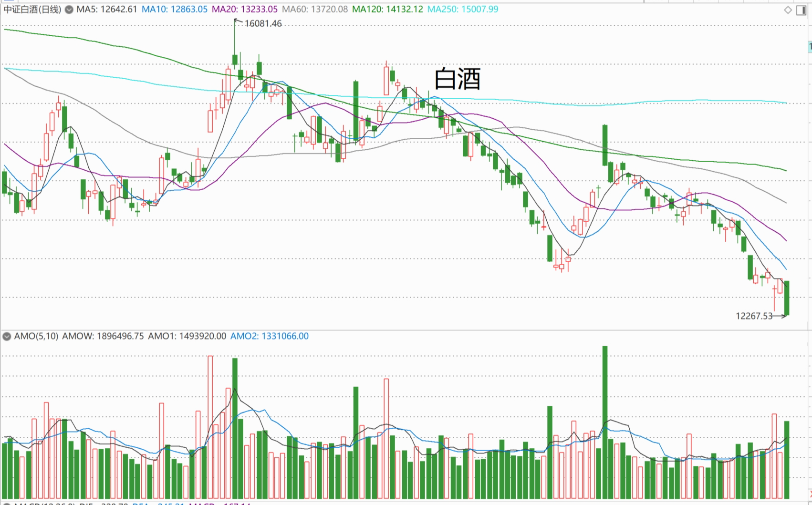Click the AMO1: 1493920.00 value
The width and height of the screenshot is (812, 505).
[x=187, y=336]
